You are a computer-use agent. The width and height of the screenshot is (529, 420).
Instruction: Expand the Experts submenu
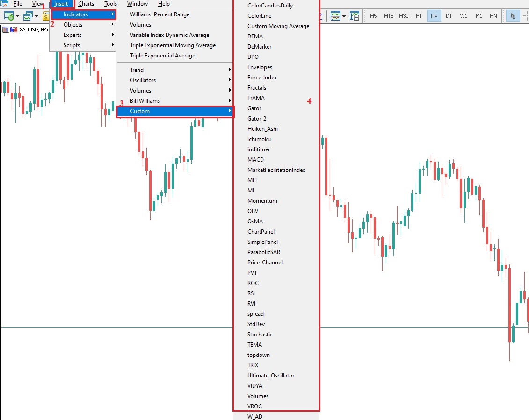click(x=83, y=35)
